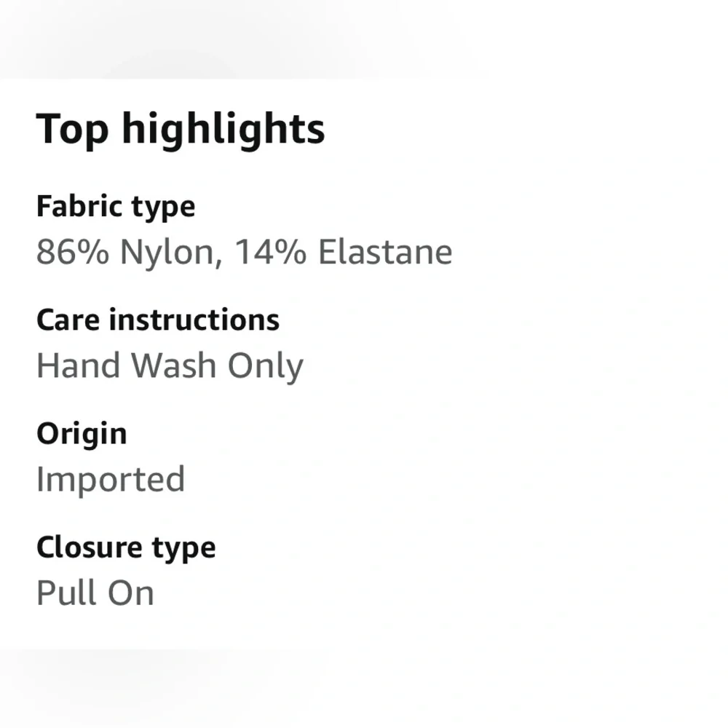Click the Imported value text
728x728 pixels.
point(111,480)
